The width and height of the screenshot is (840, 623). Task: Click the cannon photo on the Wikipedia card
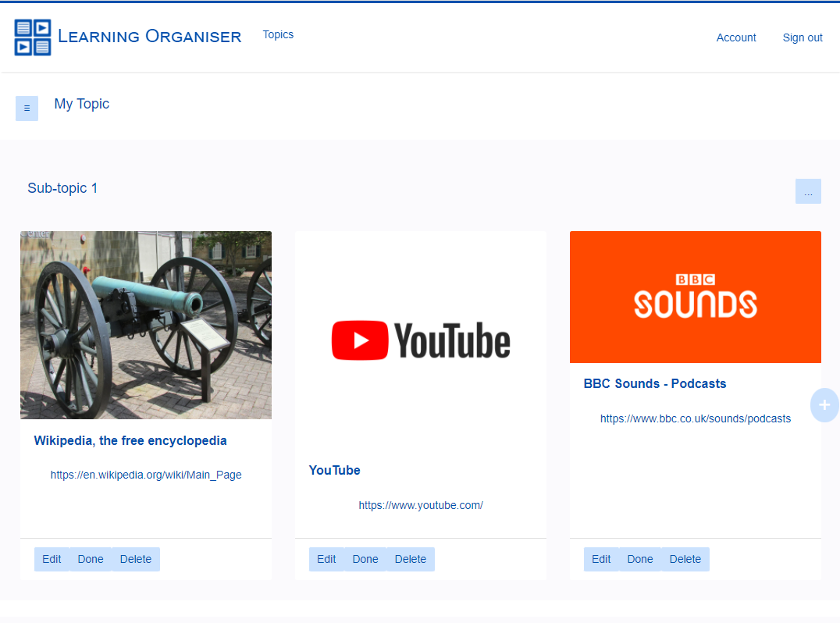pos(146,325)
